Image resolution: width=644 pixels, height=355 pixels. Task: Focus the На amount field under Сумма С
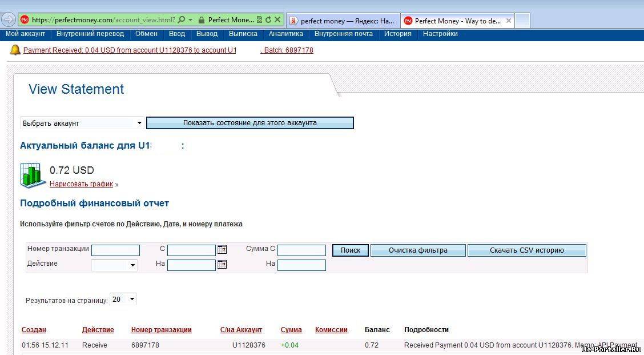tap(301, 265)
